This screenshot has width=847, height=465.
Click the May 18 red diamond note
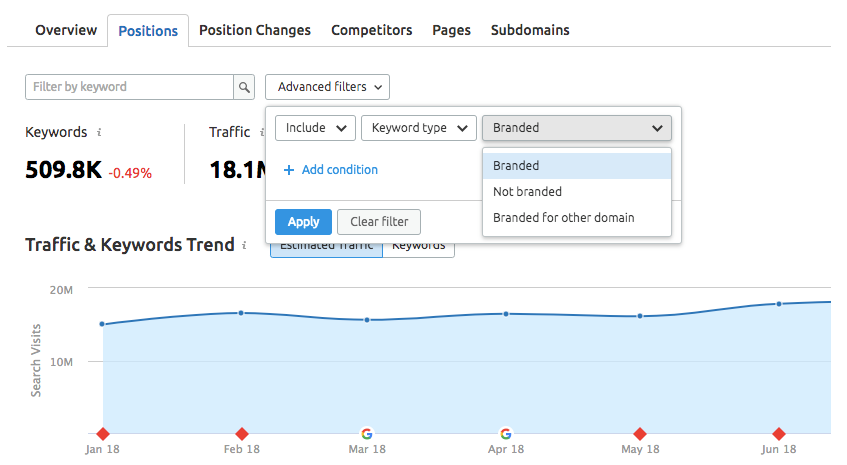click(640, 434)
